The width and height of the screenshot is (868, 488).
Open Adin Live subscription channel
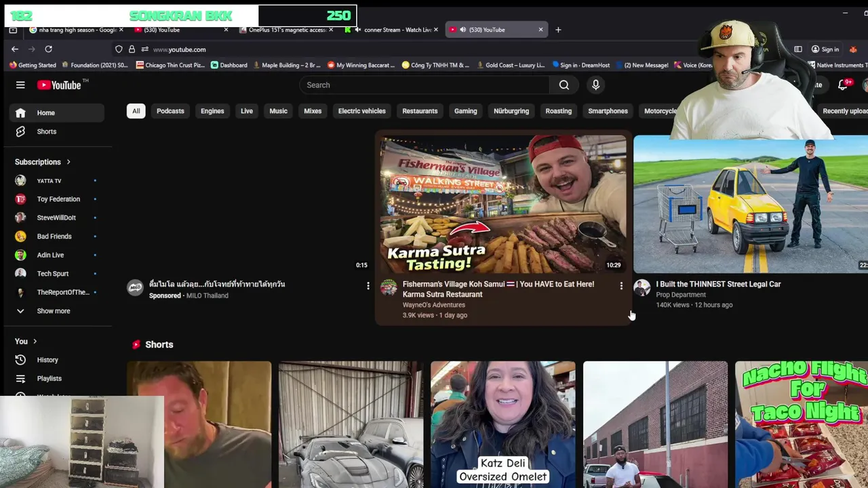click(57, 255)
